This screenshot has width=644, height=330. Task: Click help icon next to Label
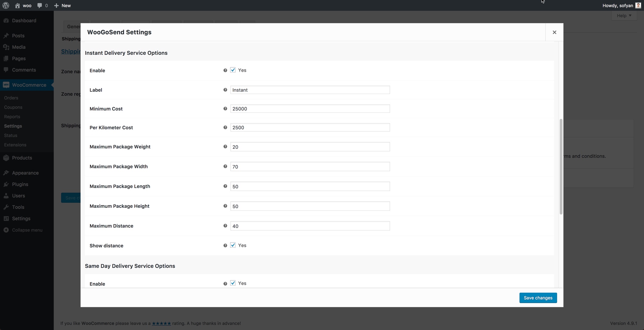point(225,90)
